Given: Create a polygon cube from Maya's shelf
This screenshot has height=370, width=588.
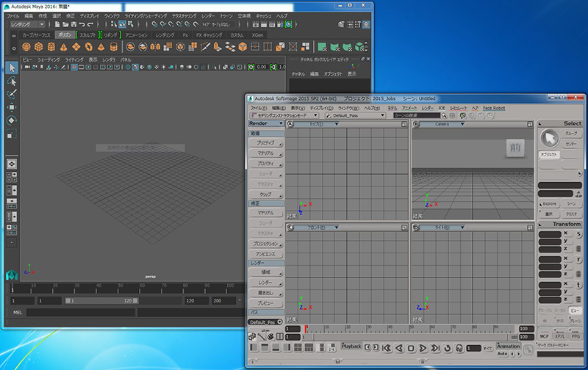Looking at the screenshot, I should click(39, 47).
